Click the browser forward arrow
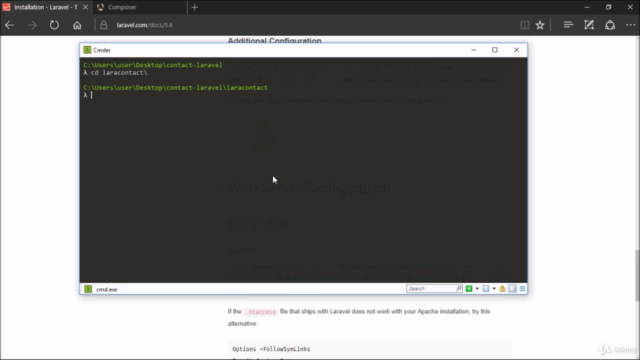Image resolution: width=640 pixels, height=360 pixels. click(x=32, y=25)
